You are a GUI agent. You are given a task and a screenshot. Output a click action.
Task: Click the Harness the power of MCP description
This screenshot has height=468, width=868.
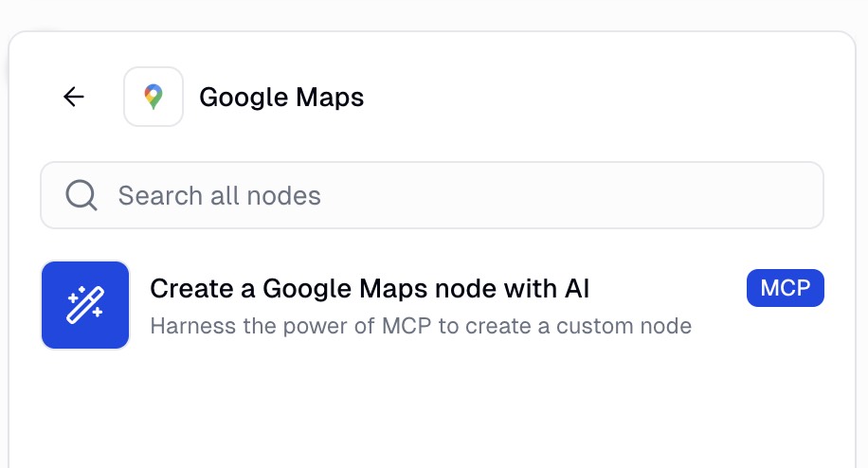coord(421,327)
